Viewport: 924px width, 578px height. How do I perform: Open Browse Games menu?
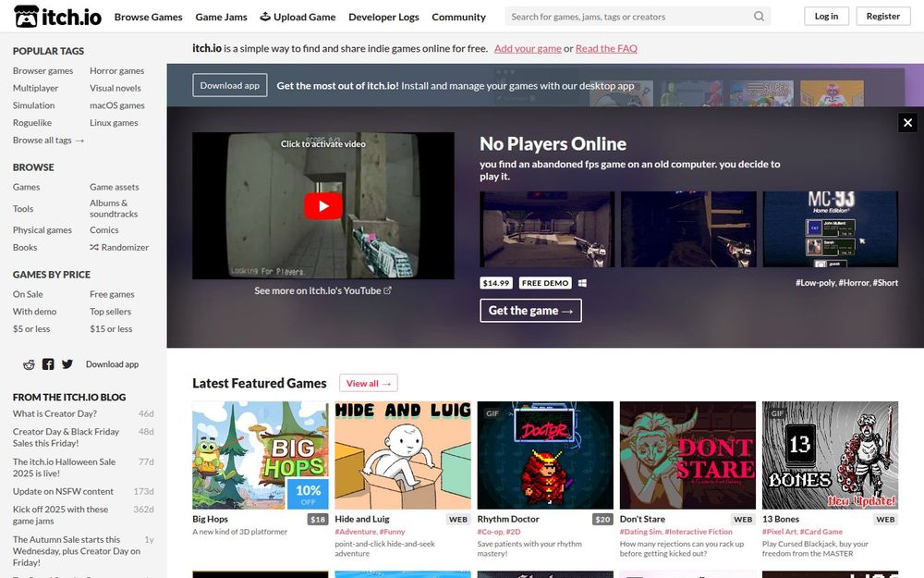149,17
